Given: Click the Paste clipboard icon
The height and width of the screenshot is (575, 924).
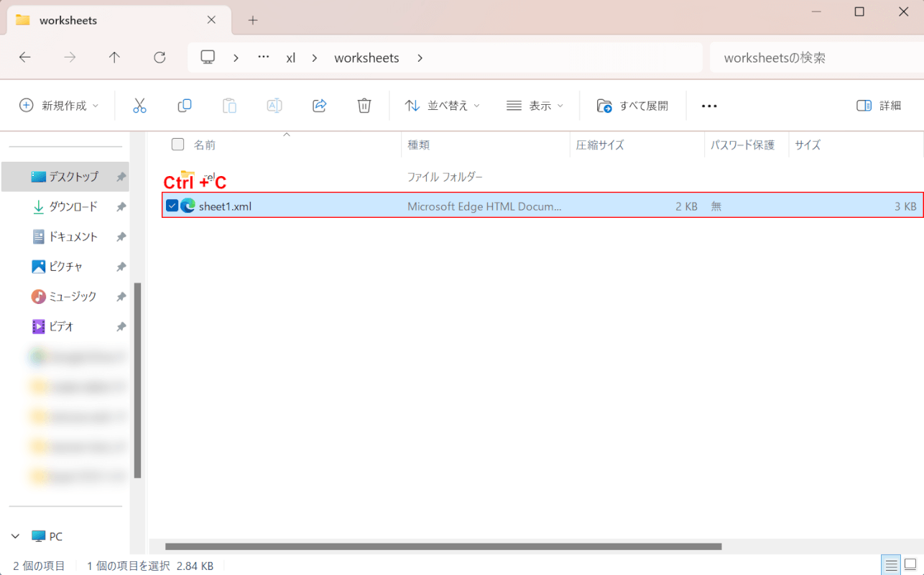Looking at the screenshot, I should point(229,106).
